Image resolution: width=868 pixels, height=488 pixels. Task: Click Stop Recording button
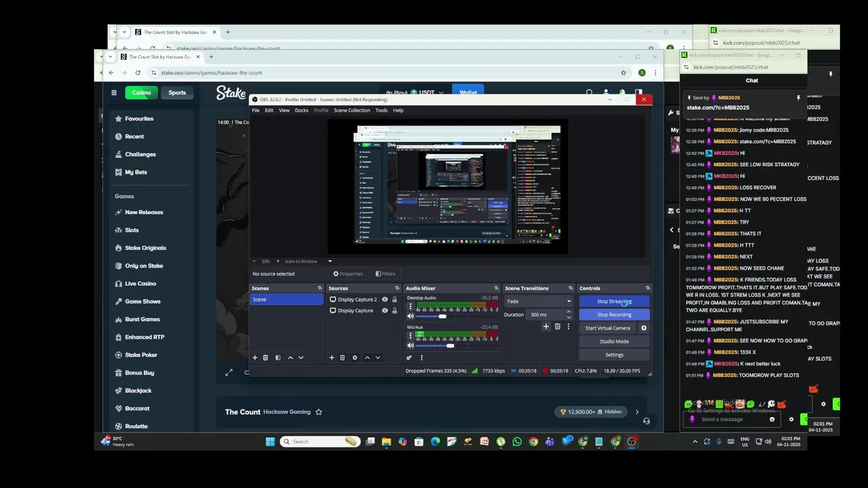coord(614,314)
